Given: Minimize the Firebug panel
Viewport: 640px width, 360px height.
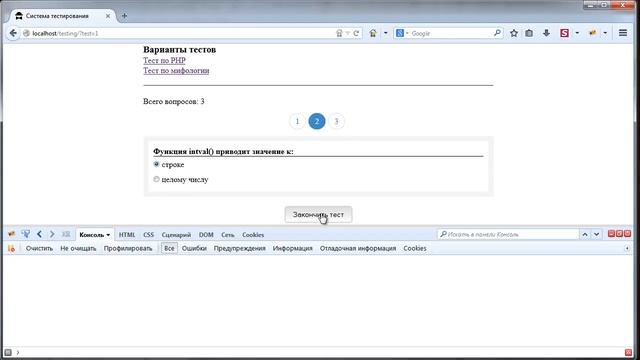Looking at the screenshot, I should (x=611, y=234).
